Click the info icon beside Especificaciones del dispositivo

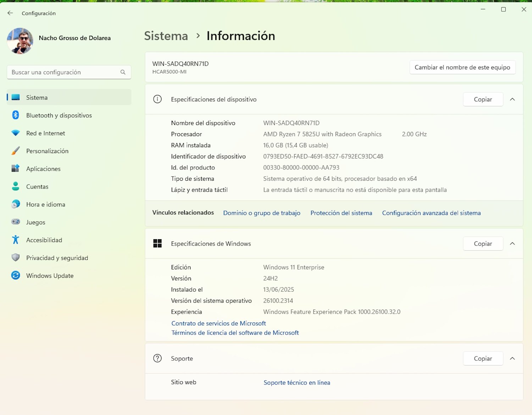coord(157,99)
